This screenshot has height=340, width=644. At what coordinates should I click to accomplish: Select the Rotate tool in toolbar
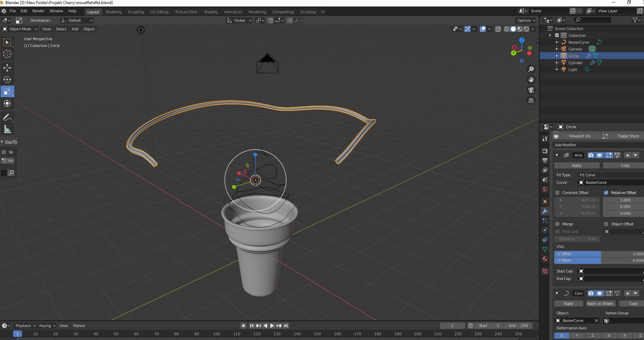pos(7,79)
